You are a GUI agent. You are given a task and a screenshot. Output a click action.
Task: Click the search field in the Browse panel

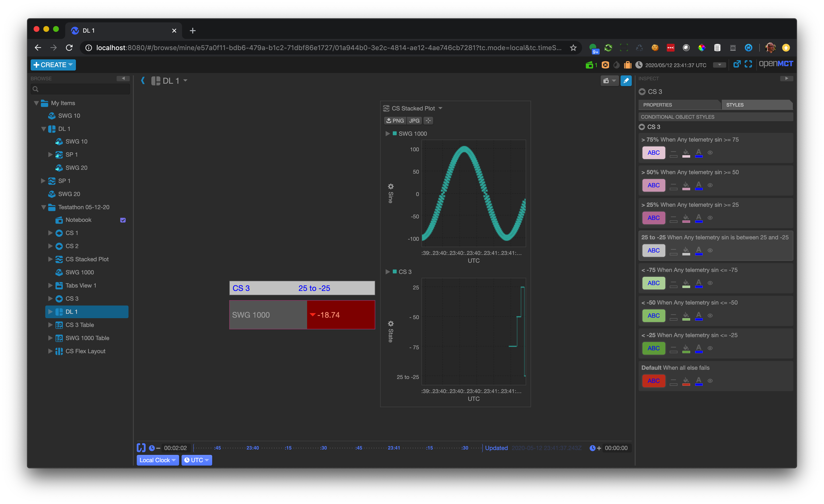click(80, 89)
